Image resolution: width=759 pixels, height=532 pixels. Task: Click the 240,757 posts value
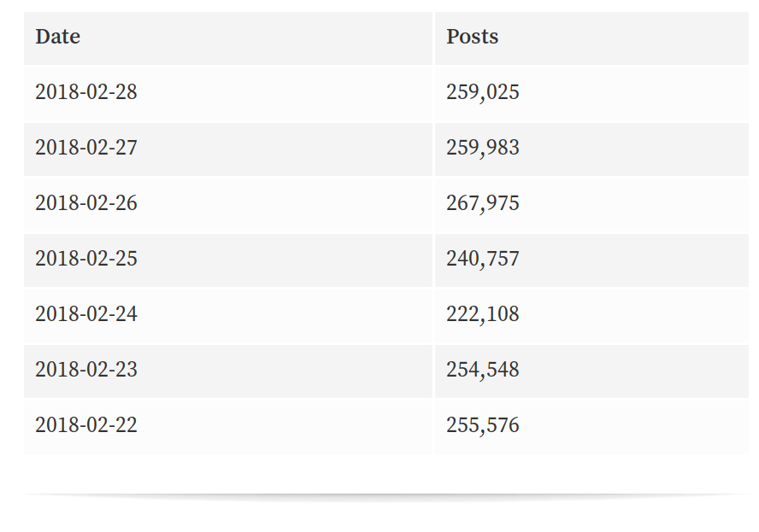pyautogui.click(x=483, y=259)
